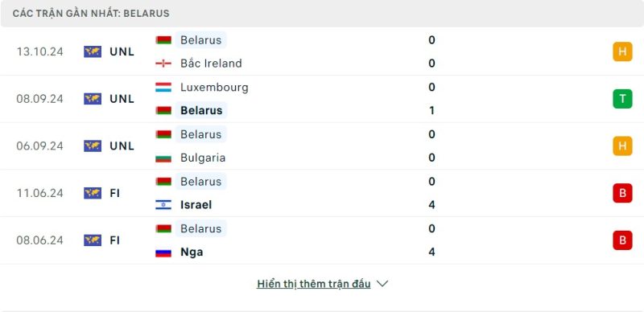Open the Bulgaria team name
Screen dimensions: 644x312
point(203,158)
